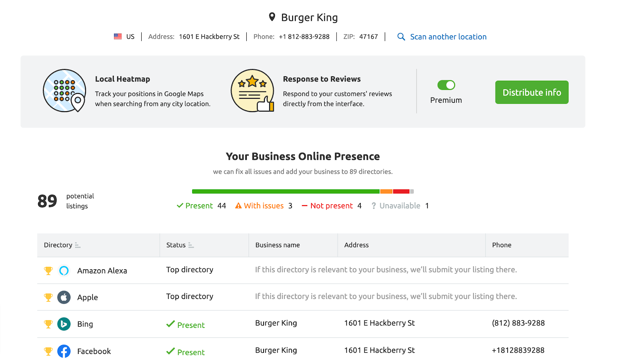Open the Response to Reviews stars icon
Screen dimensions: 642x364
click(x=252, y=91)
